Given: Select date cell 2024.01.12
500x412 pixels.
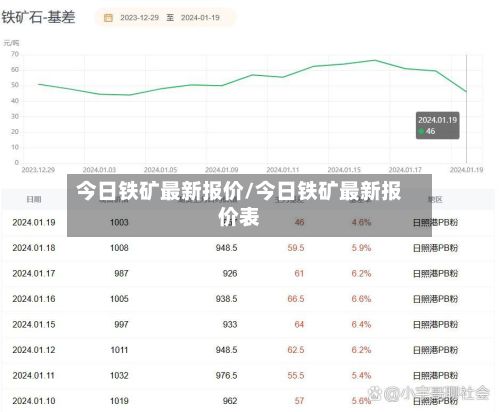Looking at the screenshot, I should tap(34, 350).
